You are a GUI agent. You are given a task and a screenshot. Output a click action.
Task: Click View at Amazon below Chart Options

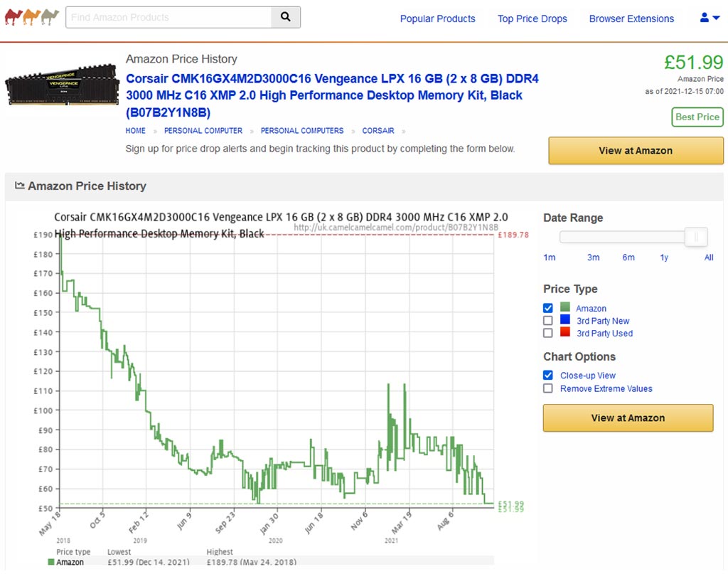[x=628, y=418]
